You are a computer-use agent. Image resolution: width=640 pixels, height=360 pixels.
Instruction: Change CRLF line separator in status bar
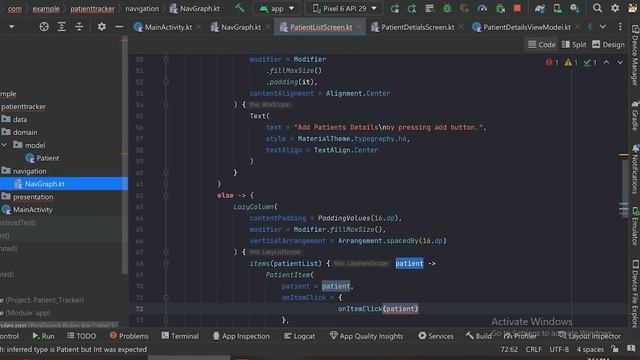pos(533,349)
